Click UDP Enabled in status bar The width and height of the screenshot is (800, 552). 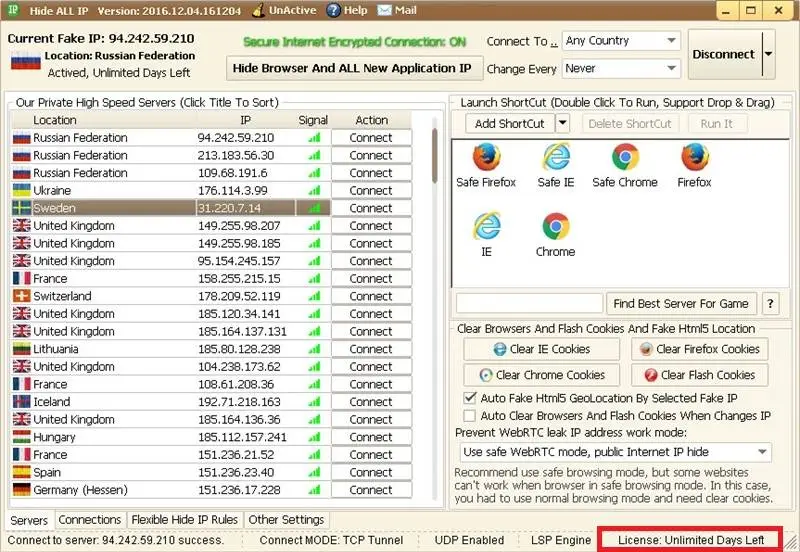coord(469,540)
